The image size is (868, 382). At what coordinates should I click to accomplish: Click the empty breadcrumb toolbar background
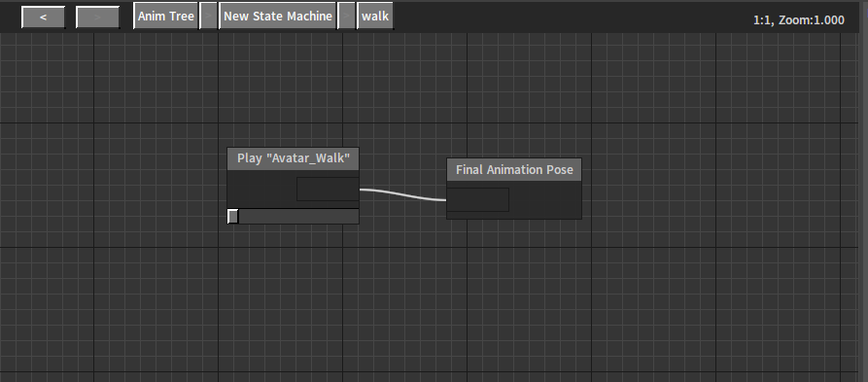[571, 17]
